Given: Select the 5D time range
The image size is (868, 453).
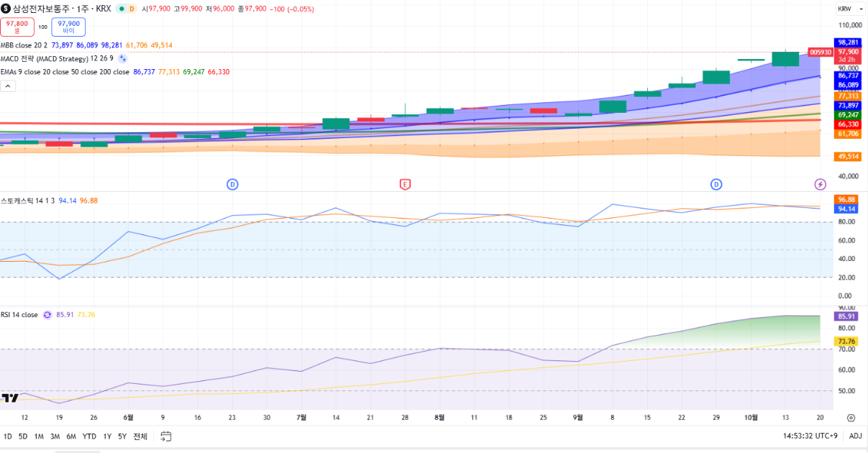Looking at the screenshot, I should tap(23, 436).
